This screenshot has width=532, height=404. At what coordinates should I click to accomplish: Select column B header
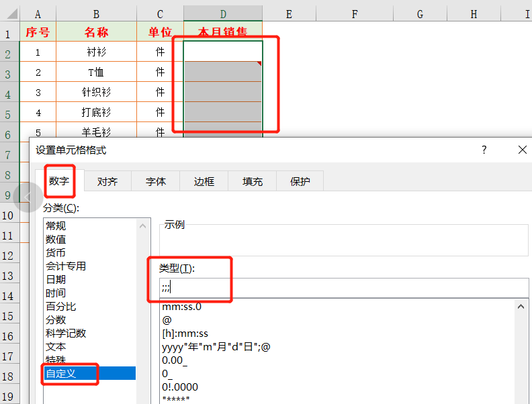click(96, 14)
